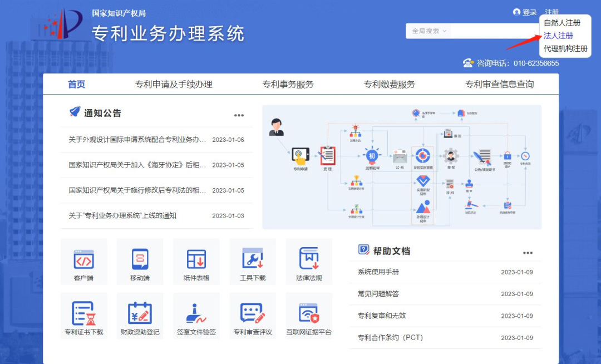Click the 咨询电话 010-62356655 text
Image resolution: width=601 pixels, height=364 pixels.
[518, 63]
